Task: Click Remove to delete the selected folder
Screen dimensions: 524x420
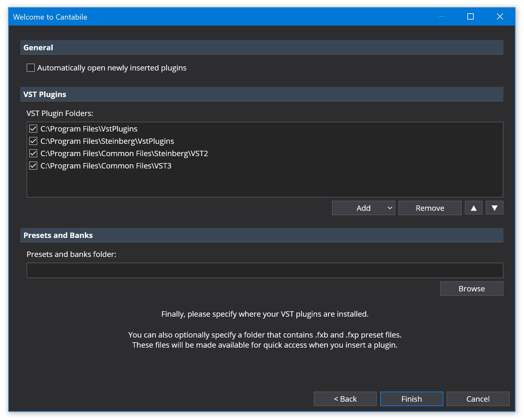Action: (430, 208)
